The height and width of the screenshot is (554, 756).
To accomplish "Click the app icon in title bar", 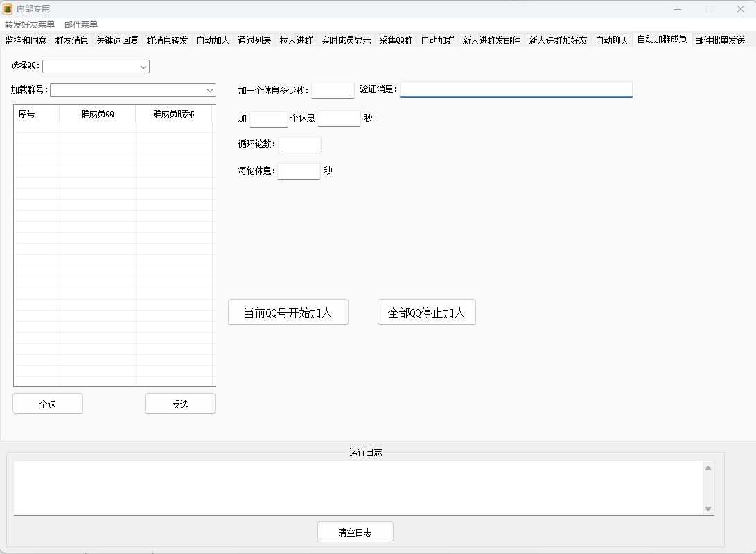I will [8, 9].
